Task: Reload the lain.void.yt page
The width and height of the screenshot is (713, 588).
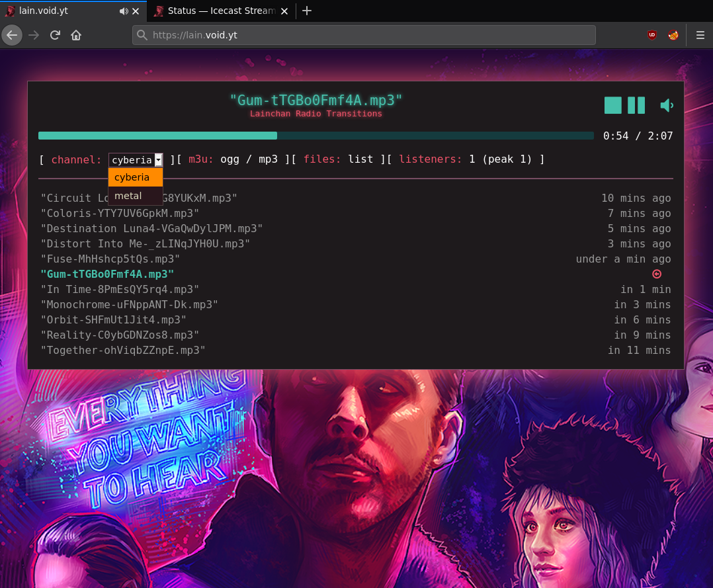Action: [x=55, y=35]
